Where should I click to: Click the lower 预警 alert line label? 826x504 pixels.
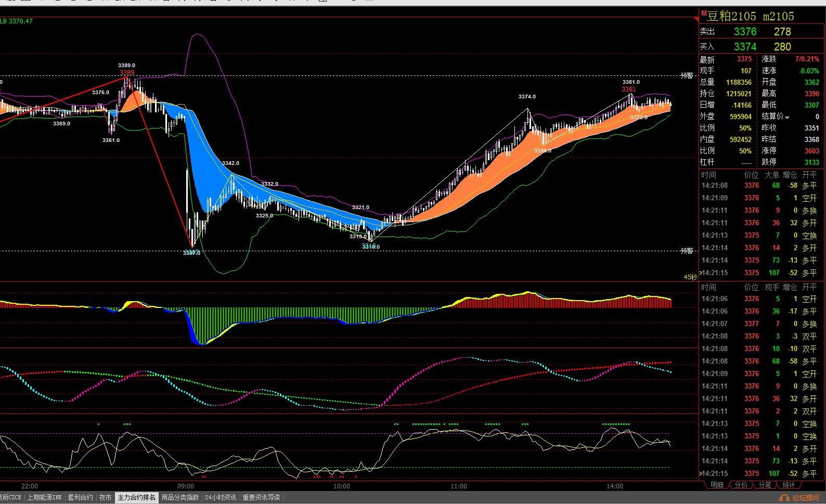point(687,251)
